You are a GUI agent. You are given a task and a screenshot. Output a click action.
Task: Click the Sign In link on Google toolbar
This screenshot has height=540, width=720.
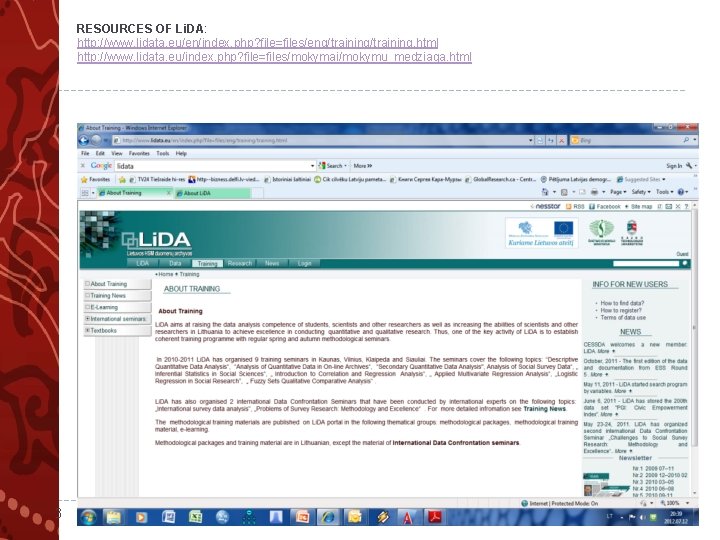point(674,166)
